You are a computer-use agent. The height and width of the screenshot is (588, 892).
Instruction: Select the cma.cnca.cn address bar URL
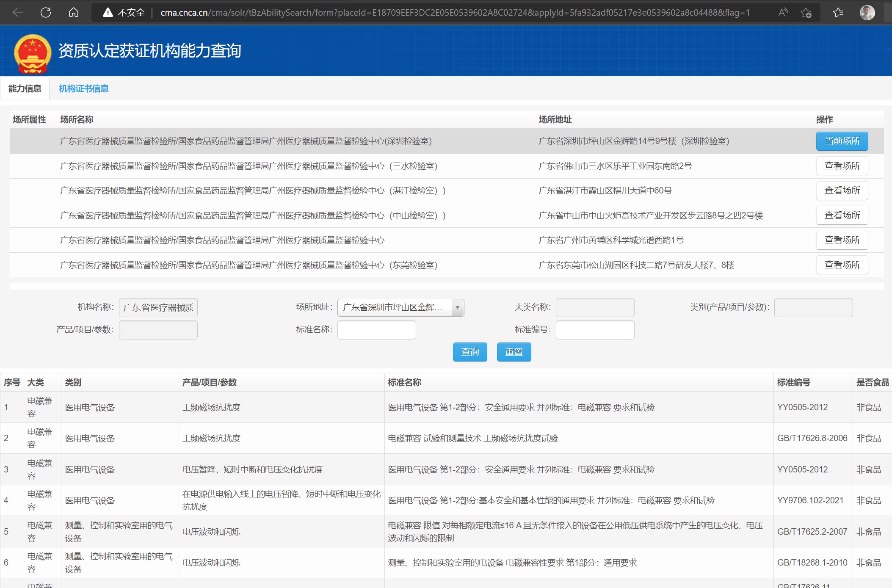[455, 13]
